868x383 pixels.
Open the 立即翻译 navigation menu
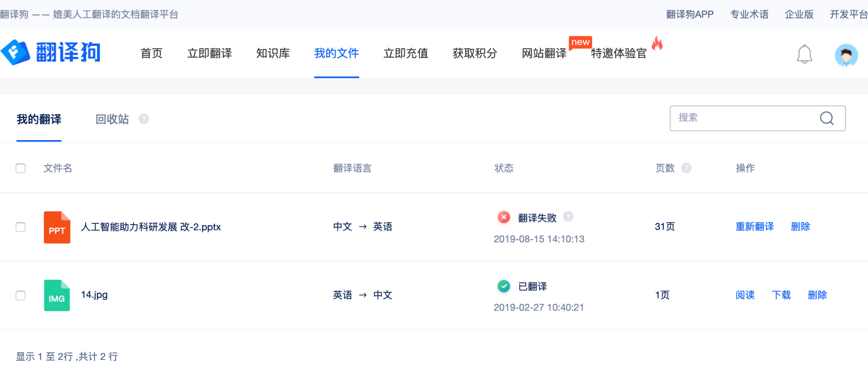209,53
